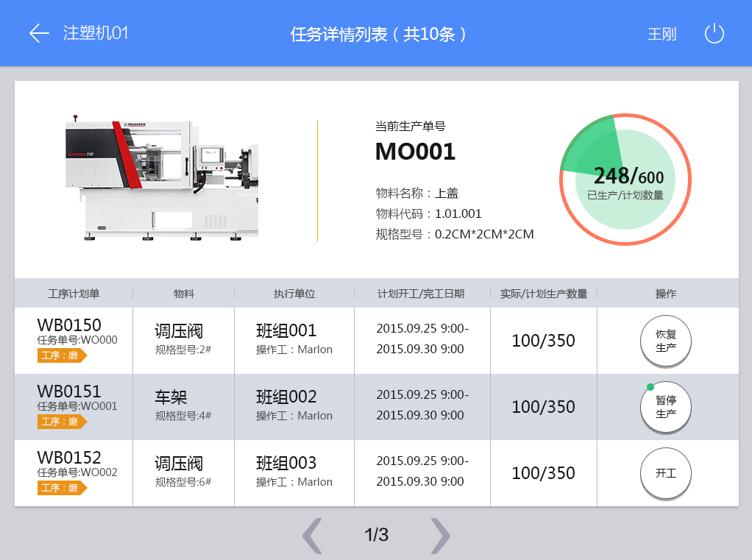
Task: Click the 实际/计划生产数量 column header
Action: [544, 294]
